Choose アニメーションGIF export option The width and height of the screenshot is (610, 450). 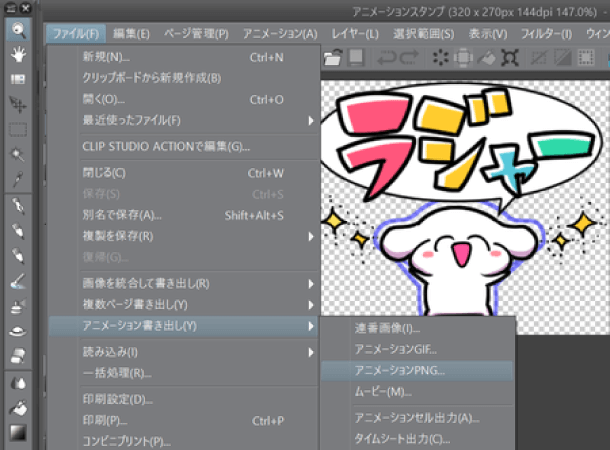[x=397, y=349]
